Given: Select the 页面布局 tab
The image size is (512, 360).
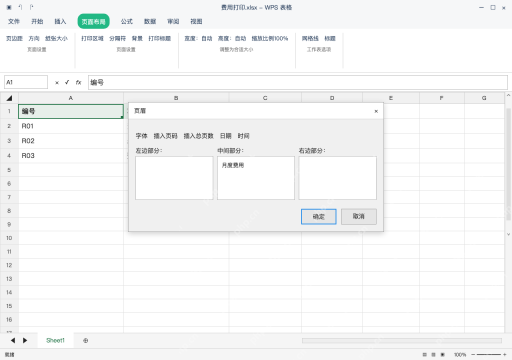Looking at the screenshot, I should (x=94, y=22).
